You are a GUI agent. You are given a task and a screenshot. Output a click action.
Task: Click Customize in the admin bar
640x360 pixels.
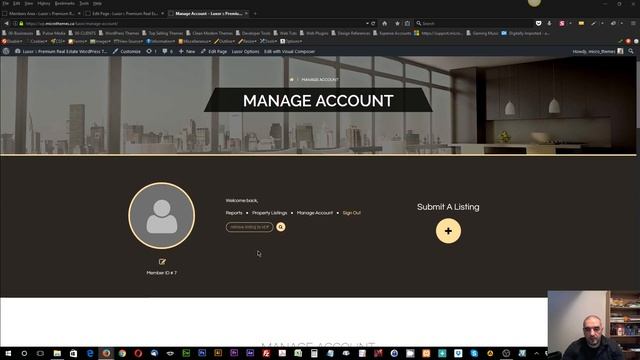point(127,51)
